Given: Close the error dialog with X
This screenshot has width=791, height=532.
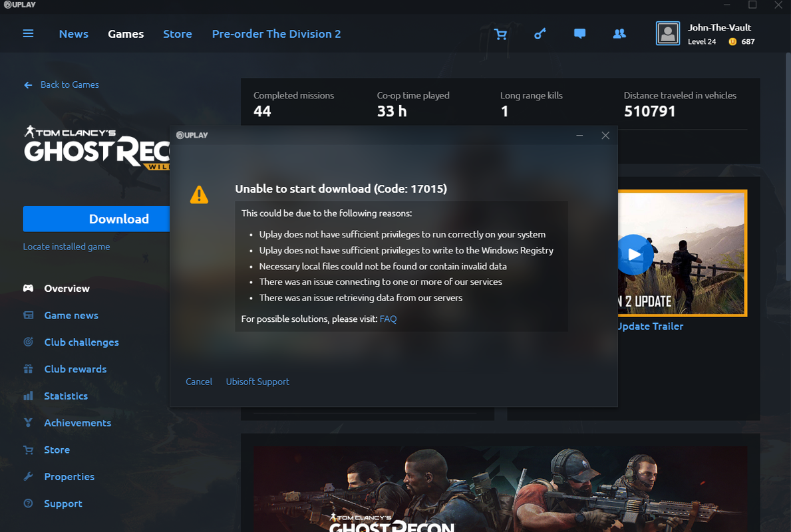Looking at the screenshot, I should pyautogui.click(x=605, y=135).
